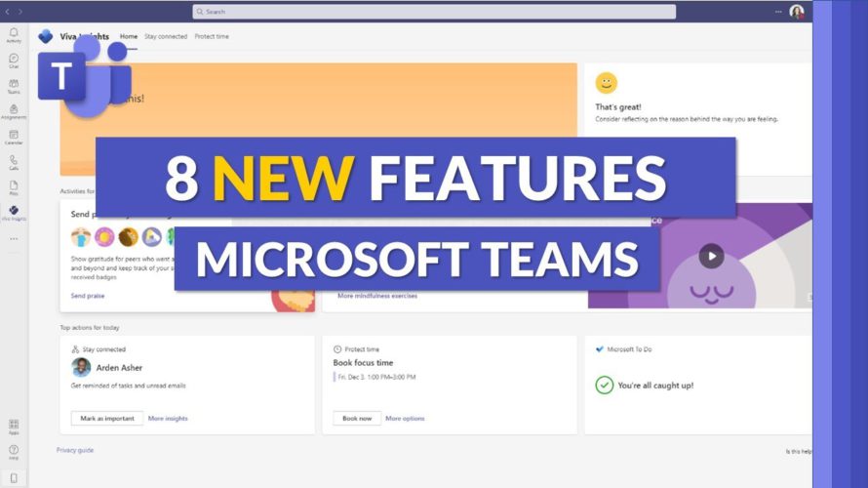Click the Microsoft To Do checkmark icon

pos(599,349)
